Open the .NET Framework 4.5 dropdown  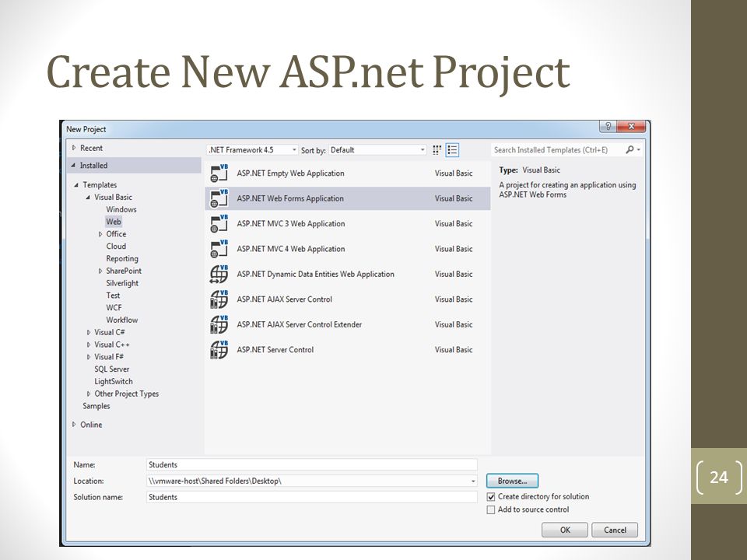(x=252, y=150)
